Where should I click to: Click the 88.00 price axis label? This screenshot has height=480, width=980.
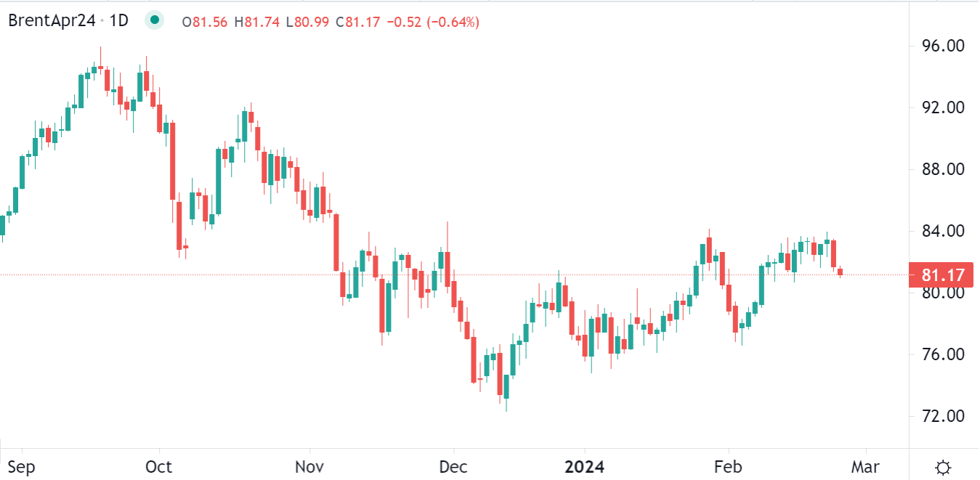(942, 169)
